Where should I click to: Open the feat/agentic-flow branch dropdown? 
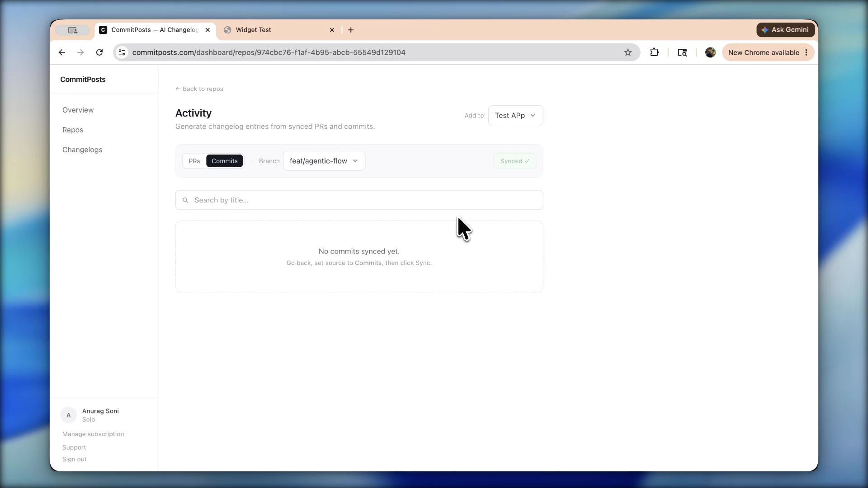(x=324, y=161)
